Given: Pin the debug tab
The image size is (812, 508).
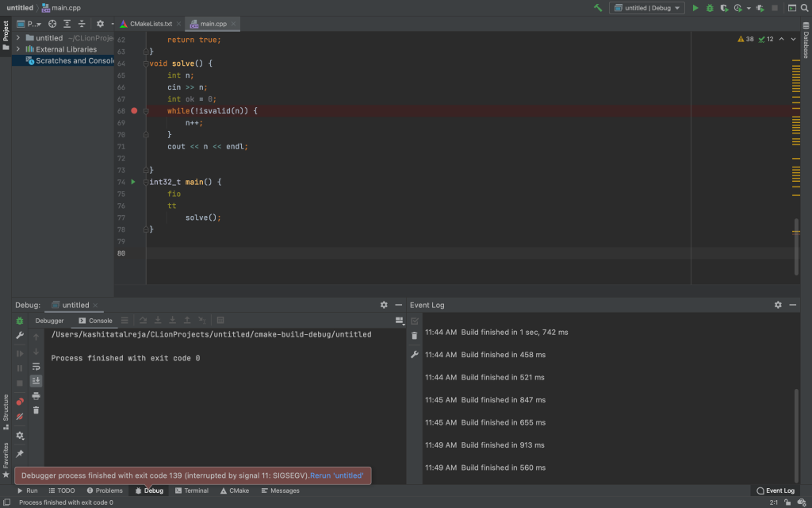Looking at the screenshot, I should point(20,454).
